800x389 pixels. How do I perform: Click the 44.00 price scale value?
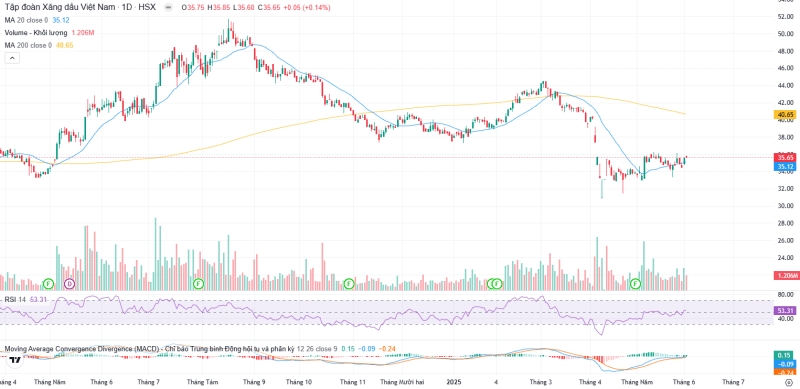click(x=785, y=85)
